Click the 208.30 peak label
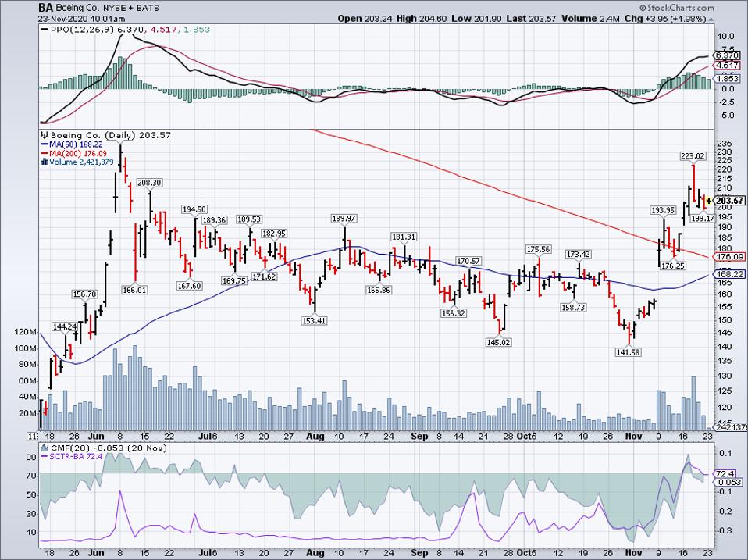Image resolution: width=748 pixels, height=560 pixels. click(x=149, y=183)
